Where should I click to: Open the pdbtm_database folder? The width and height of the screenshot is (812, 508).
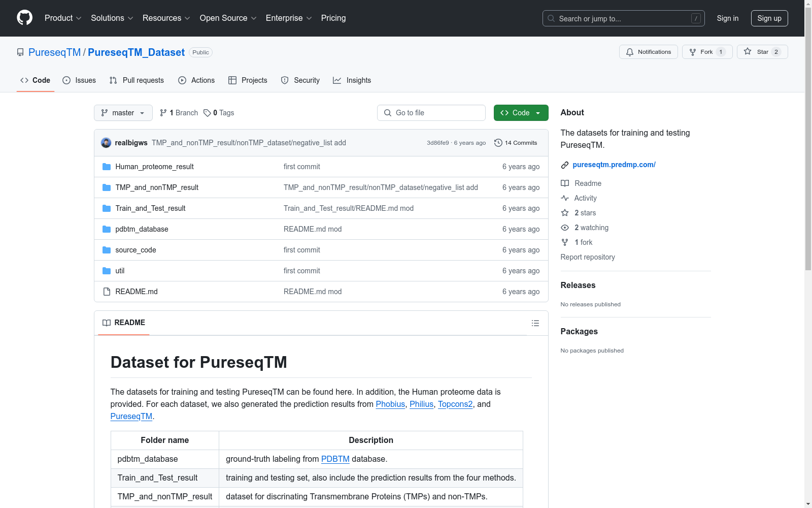click(142, 229)
